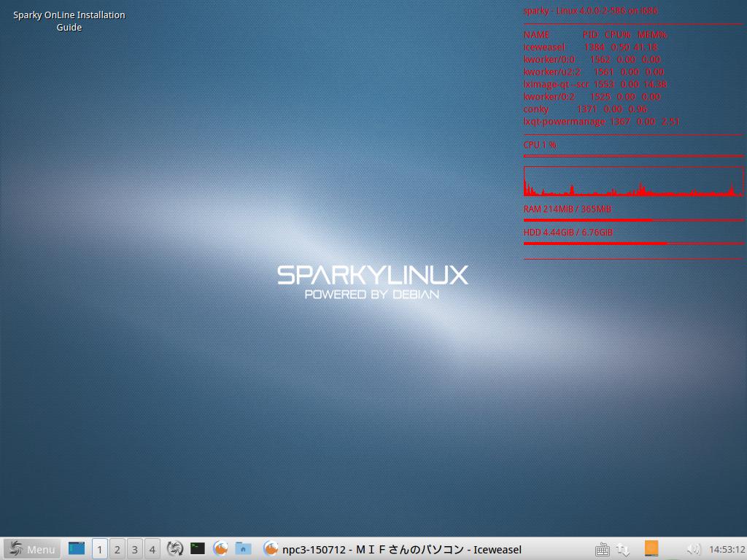This screenshot has height=560, width=747.
Task: Click the HDD 4.44GiB / 6.76GiB label
Action: tap(568, 233)
